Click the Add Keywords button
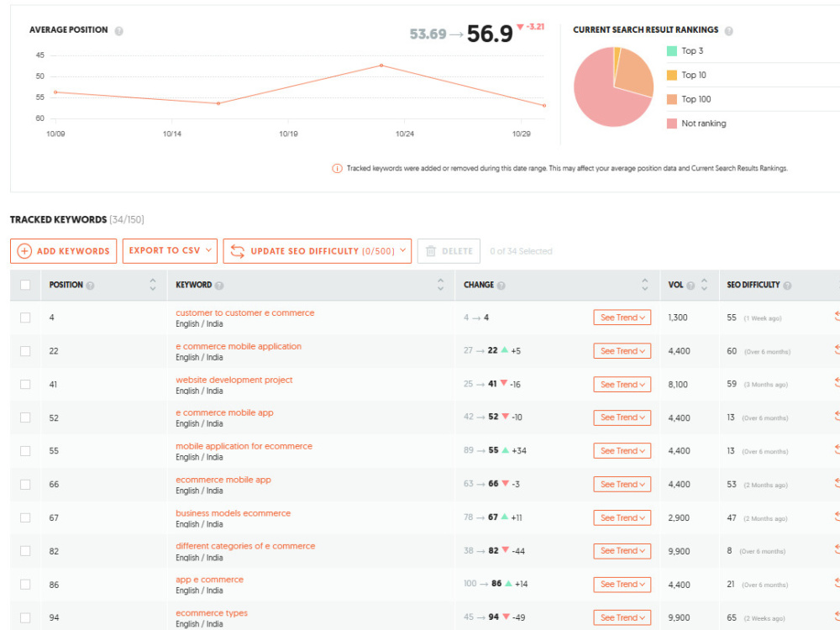 tap(63, 250)
